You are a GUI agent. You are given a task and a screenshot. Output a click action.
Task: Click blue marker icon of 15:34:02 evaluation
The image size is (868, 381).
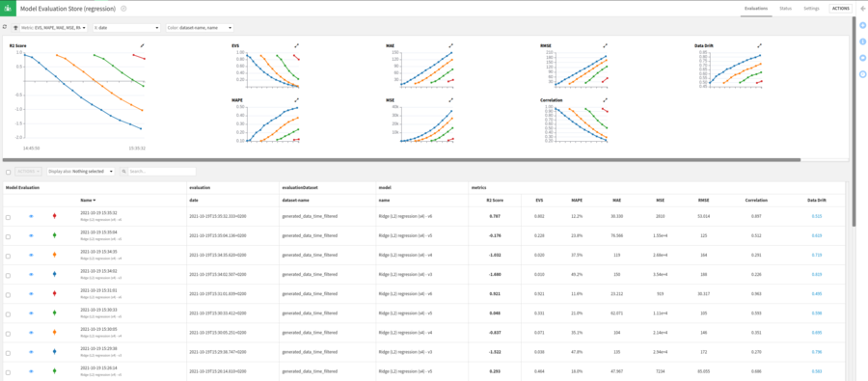(54, 274)
